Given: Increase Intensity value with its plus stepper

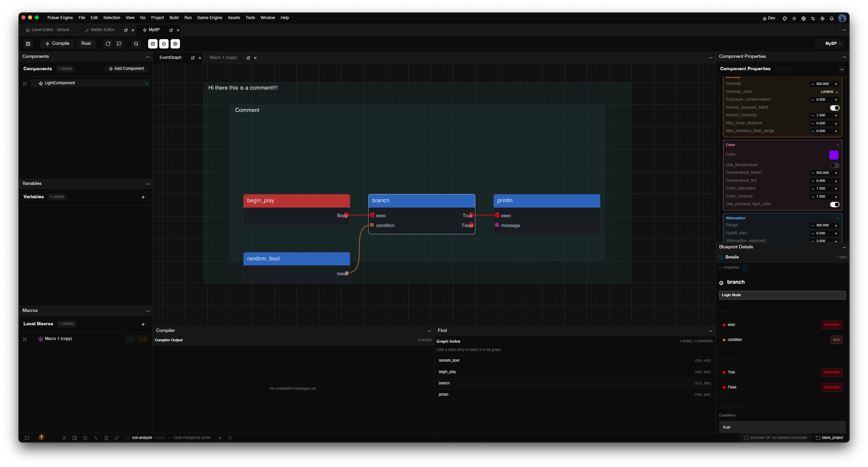Looking at the screenshot, I should click(x=836, y=84).
